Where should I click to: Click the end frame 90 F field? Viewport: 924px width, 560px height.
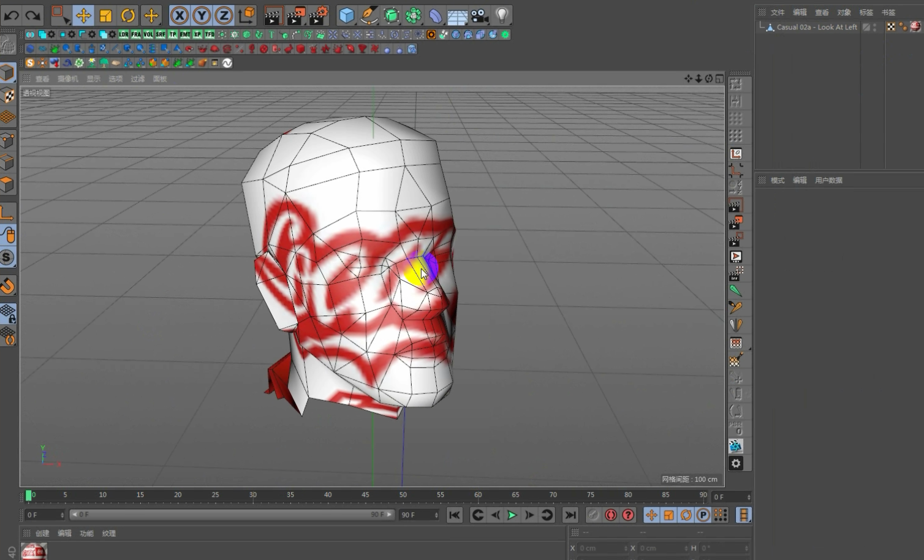point(419,515)
